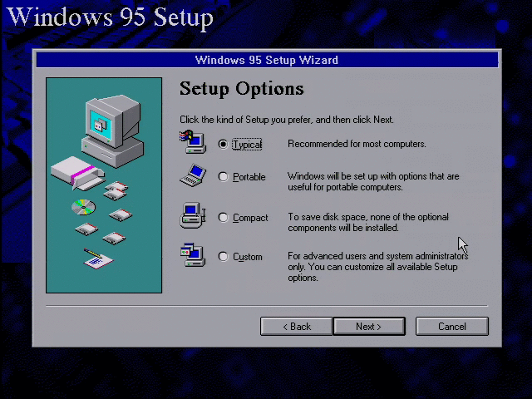The width and height of the screenshot is (532, 399).
Task: Click the Setup Options heading
Action: (x=242, y=89)
